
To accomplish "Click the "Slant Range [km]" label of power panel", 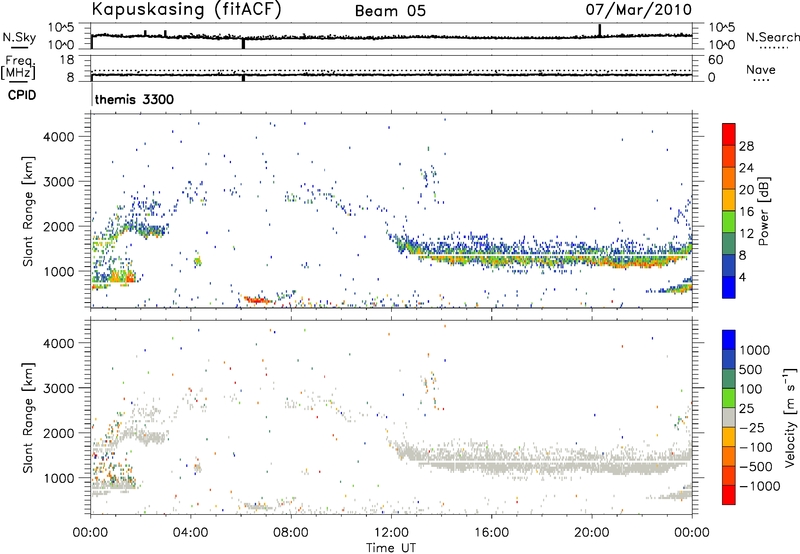I will [x=28, y=211].
